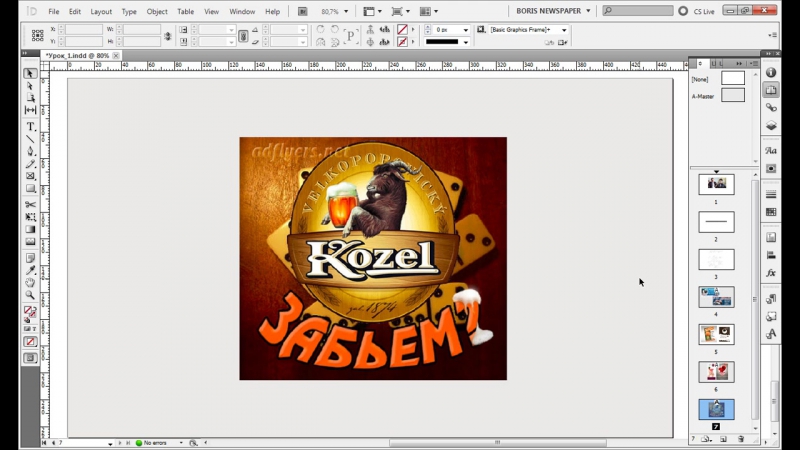Close the Урок_1.indd document tab
The image size is (800, 450).
coord(116,55)
